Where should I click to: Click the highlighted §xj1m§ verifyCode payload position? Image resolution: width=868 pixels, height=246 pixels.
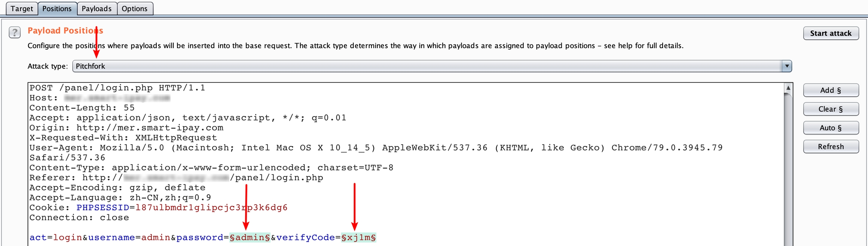coord(358,238)
